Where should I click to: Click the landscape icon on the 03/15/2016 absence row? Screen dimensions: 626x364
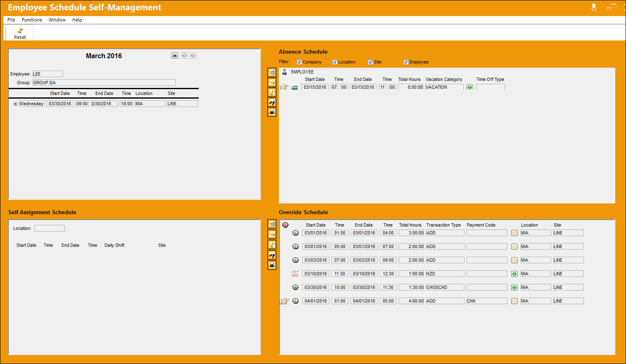295,87
